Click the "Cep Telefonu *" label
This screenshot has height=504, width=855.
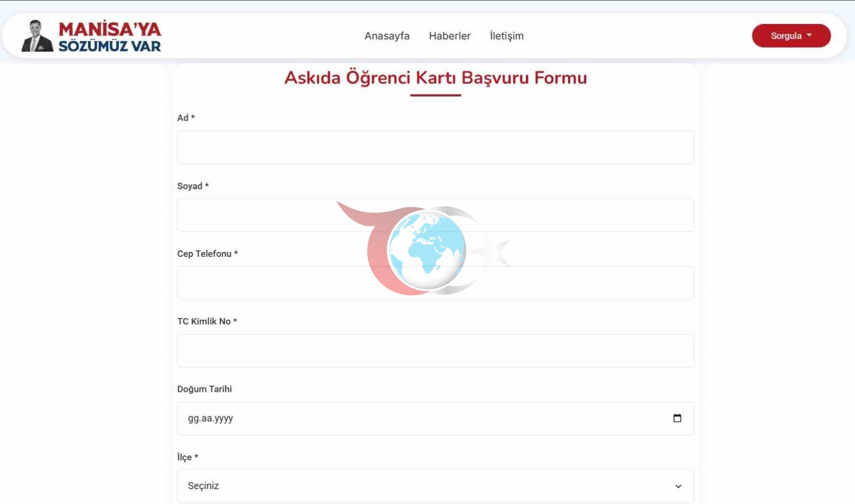[207, 254]
